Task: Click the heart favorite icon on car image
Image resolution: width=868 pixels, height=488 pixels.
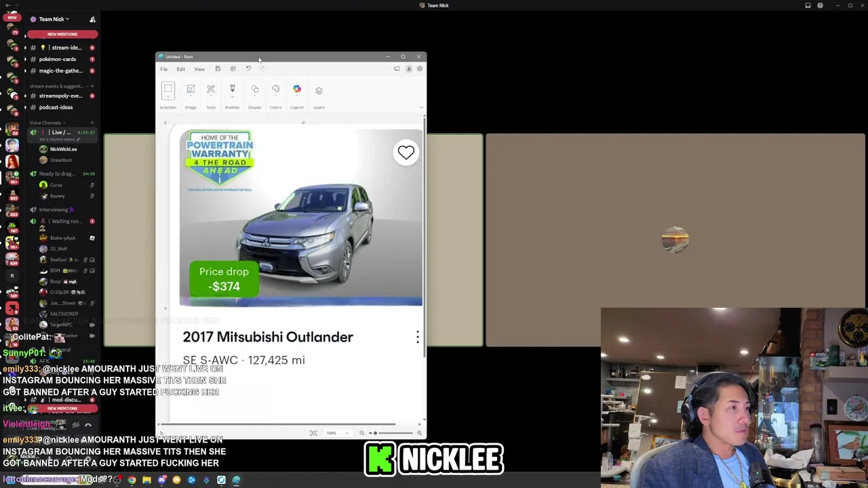Action: point(406,152)
